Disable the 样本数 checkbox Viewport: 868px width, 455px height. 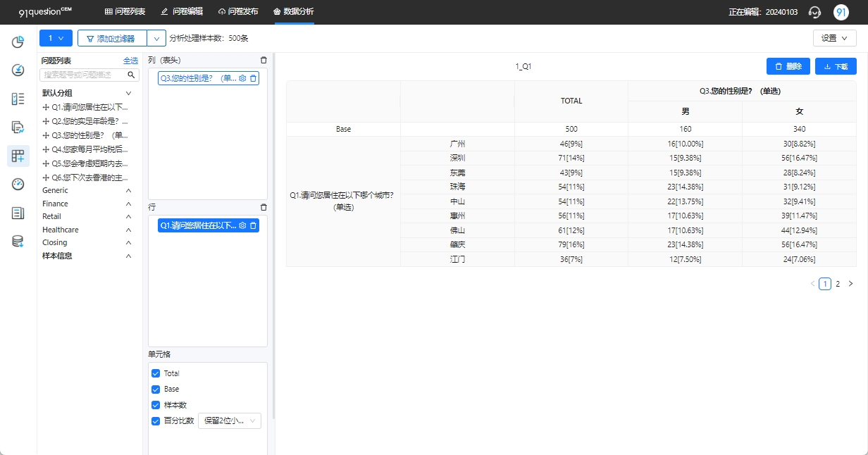click(156, 405)
